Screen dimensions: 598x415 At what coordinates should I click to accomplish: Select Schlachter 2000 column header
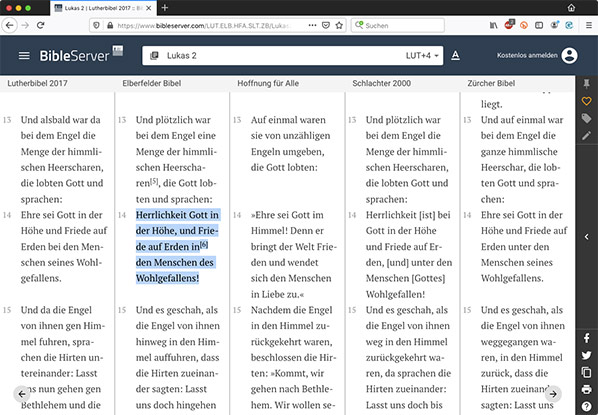point(381,83)
